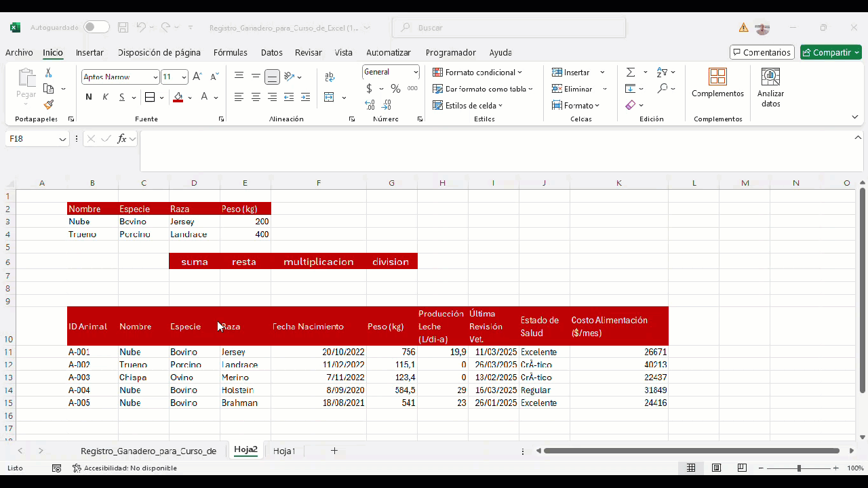Toggle middle vertical alignment button

coord(256,77)
